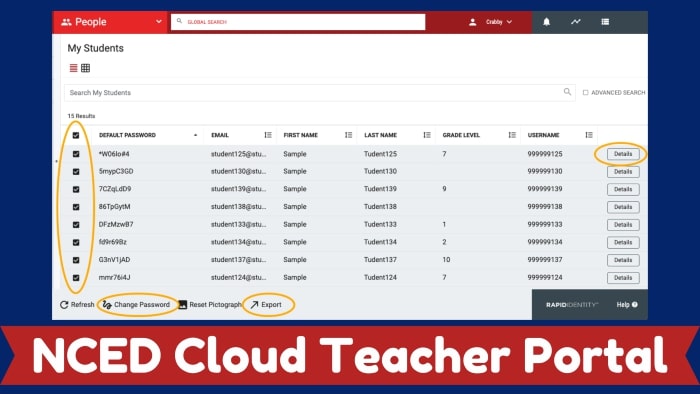Click Export in the bottom toolbar
700x394 pixels.
pos(266,305)
